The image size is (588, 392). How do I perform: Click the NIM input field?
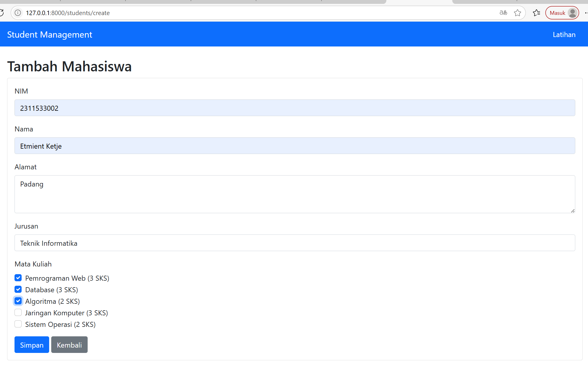tap(294, 108)
